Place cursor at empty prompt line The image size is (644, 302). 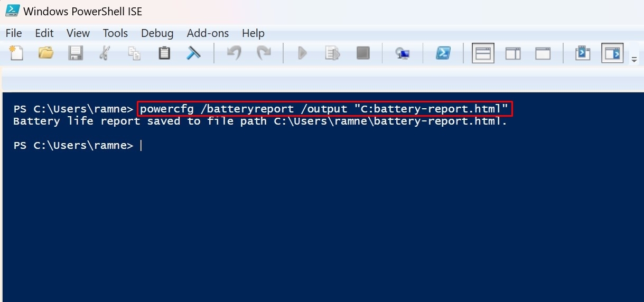point(141,146)
